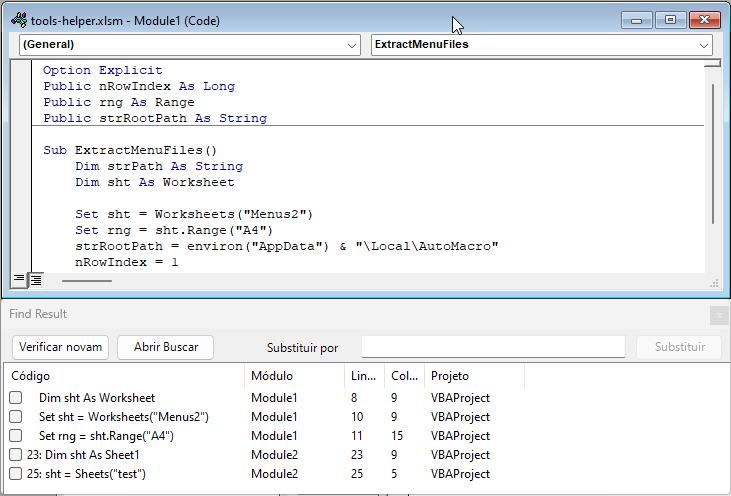The image size is (731, 496).
Task: Click 'nRowIndex = 1' code line
Action: [x=126, y=262]
